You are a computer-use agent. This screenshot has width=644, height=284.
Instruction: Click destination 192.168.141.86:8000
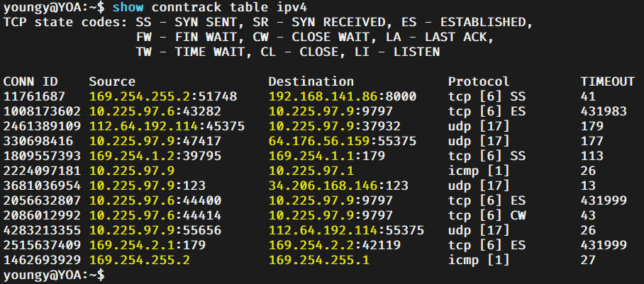[343, 96]
